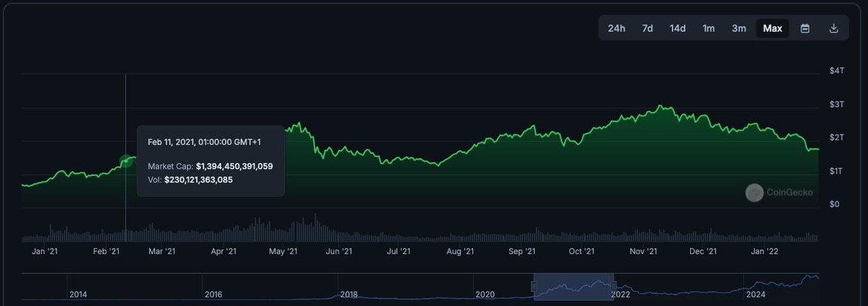Image resolution: width=868 pixels, height=306 pixels.
Task: Click the Jun '21 axis label
Action: [339, 251]
